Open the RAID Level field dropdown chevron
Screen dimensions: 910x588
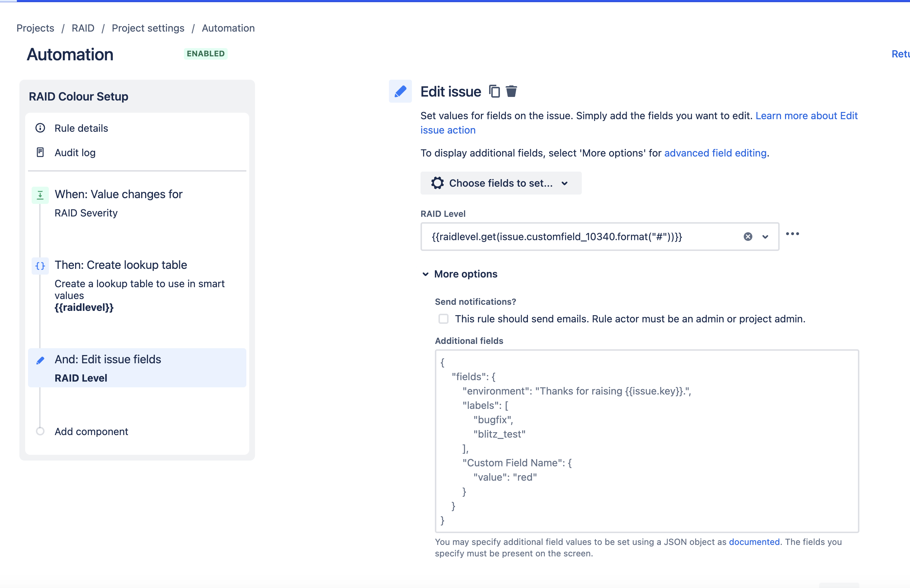pos(765,237)
